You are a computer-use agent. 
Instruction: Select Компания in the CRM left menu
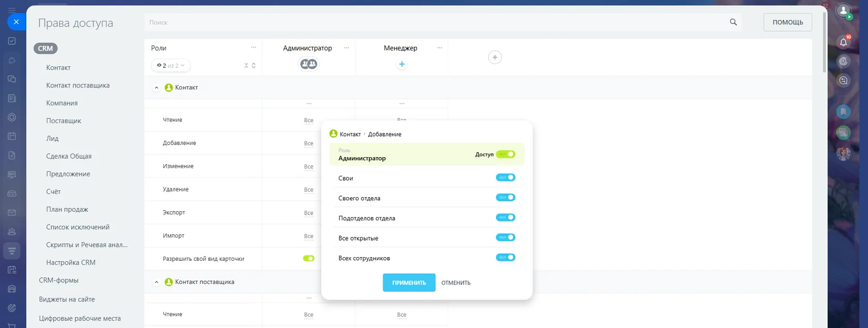[62, 103]
